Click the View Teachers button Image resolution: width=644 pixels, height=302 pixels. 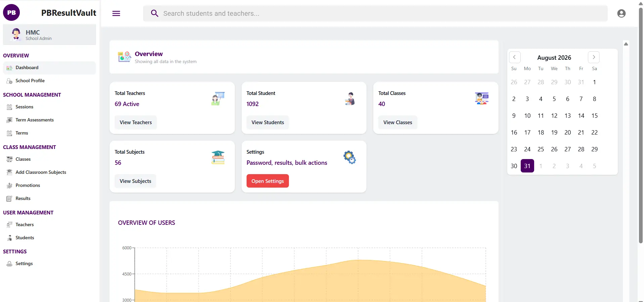pyautogui.click(x=136, y=122)
